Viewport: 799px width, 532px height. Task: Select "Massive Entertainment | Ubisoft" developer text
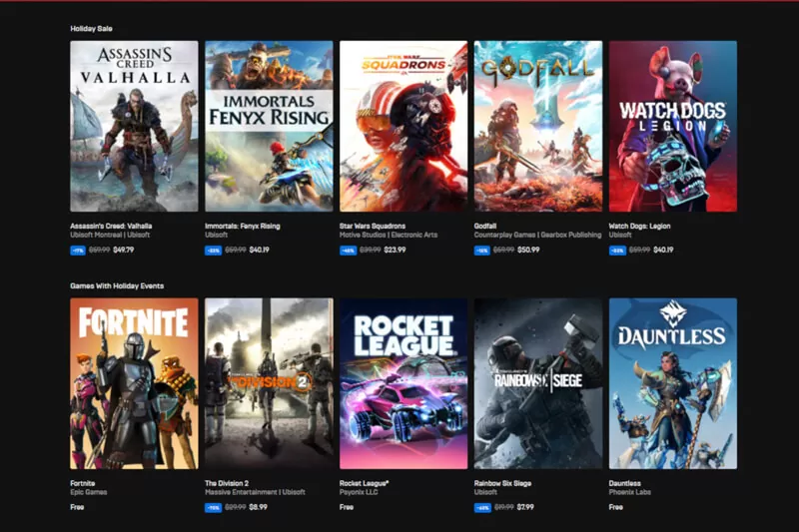(255, 492)
